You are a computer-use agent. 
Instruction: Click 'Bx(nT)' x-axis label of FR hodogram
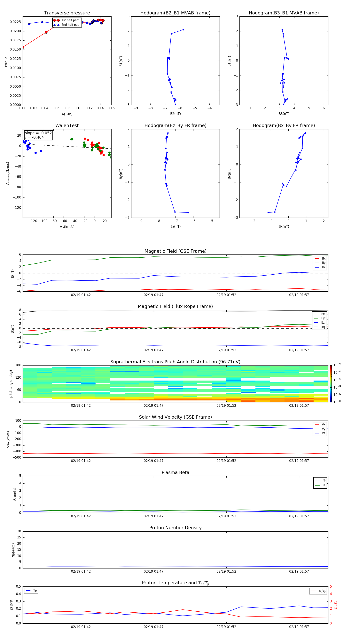(284, 227)
